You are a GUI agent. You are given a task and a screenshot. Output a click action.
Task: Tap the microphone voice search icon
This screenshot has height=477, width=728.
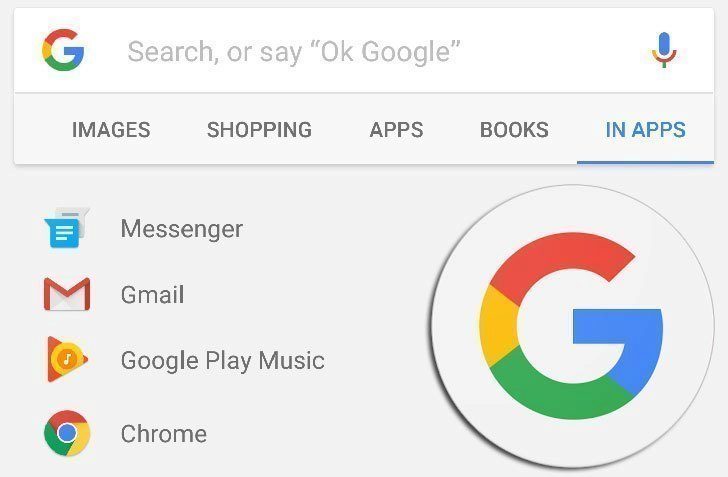tap(664, 50)
